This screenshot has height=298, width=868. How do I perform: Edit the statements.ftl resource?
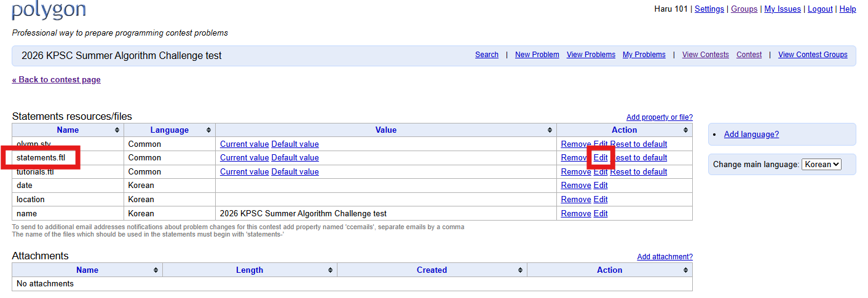point(601,158)
